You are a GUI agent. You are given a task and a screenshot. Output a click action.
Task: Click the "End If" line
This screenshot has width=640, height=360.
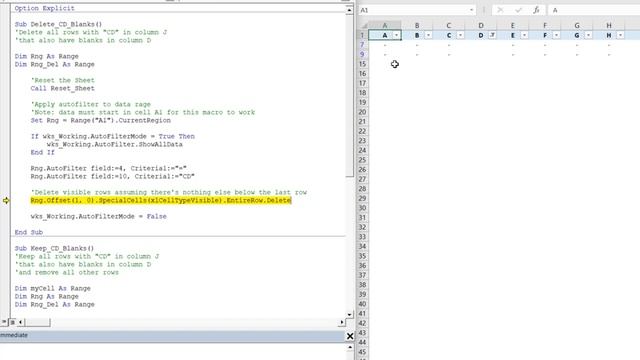[42, 152]
